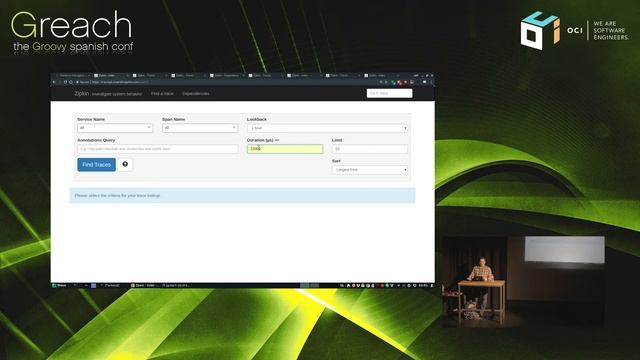Switch to the Zipkin - Dependencies browser tab
Image resolution: width=640 pixels, height=360 pixels.
(x=227, y=76)
